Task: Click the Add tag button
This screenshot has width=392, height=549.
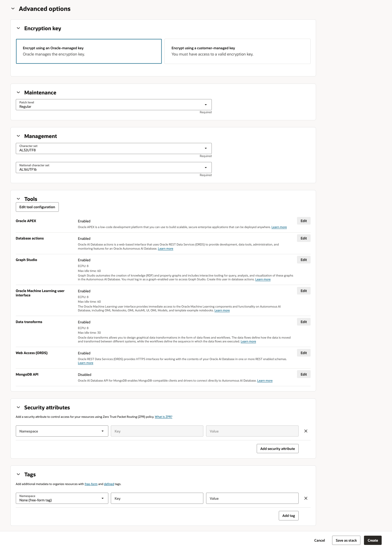Action: coord(289,516)
